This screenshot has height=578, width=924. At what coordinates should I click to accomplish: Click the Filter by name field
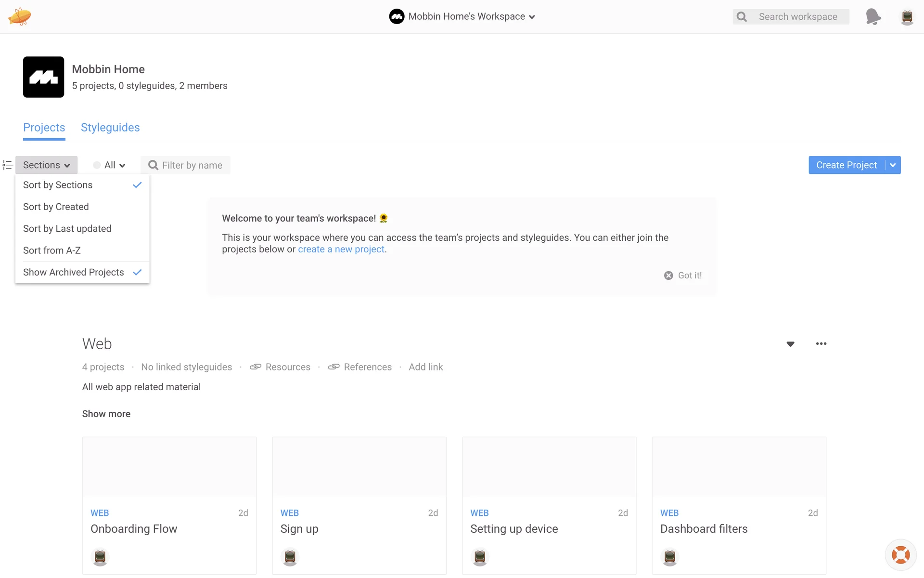[x=192, y=165]
